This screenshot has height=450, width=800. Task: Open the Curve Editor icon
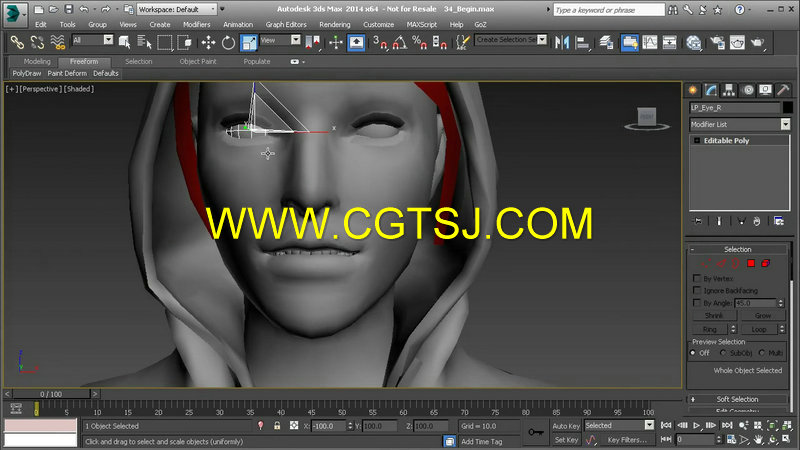click(649, 42)
